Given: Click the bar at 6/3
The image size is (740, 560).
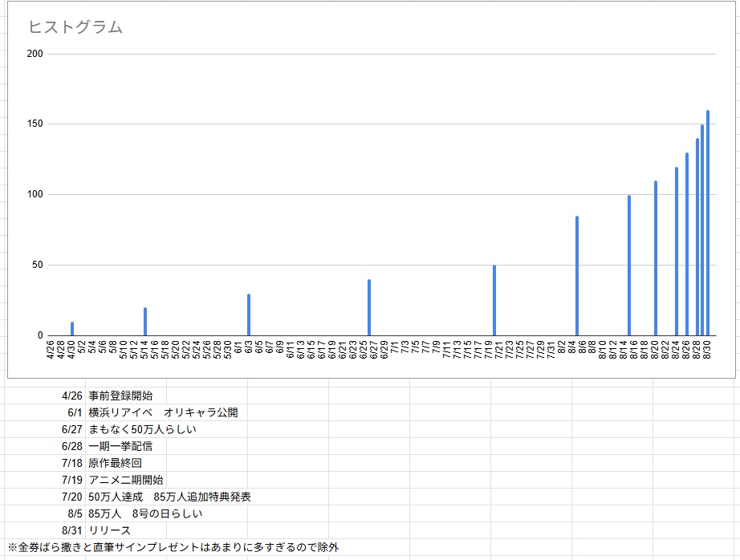Looking at the screenshot, I should pyautogui.click(x=249, y=315).
